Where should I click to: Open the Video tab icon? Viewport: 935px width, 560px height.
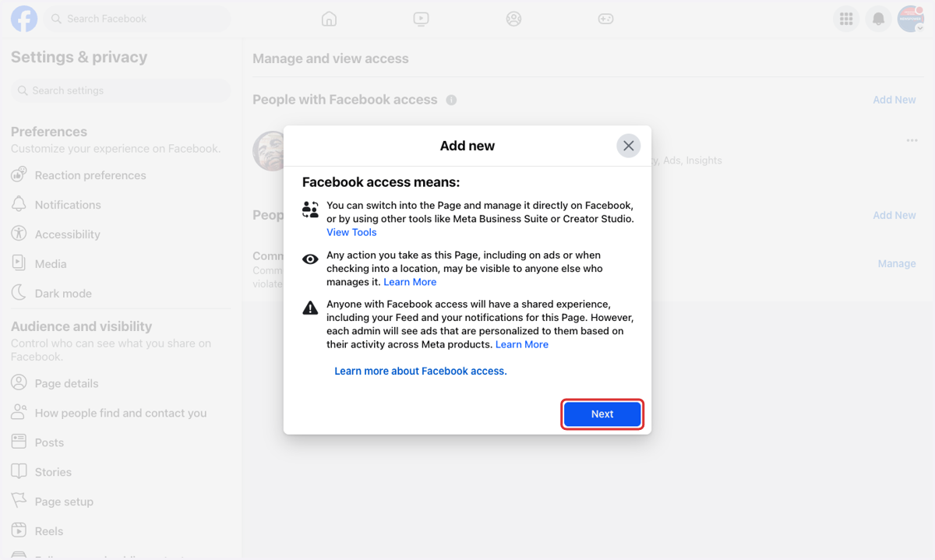tap(421, 19)
